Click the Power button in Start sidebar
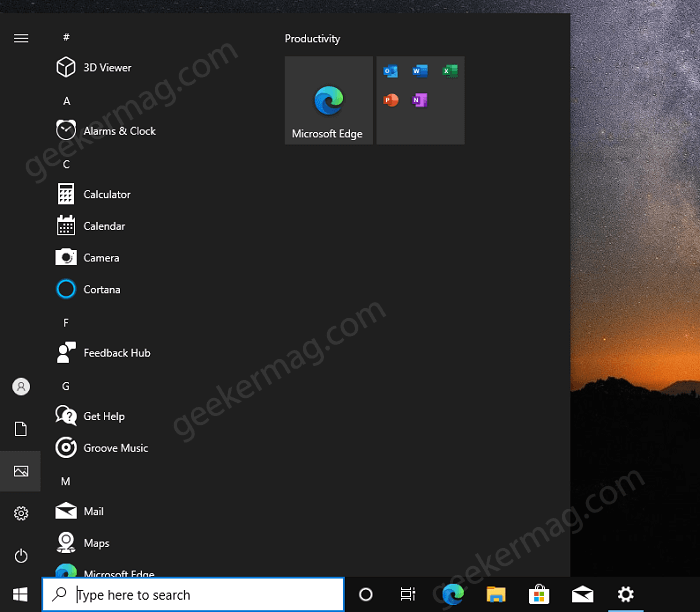This screenshot has height=612, width=700. pos(21,556)
